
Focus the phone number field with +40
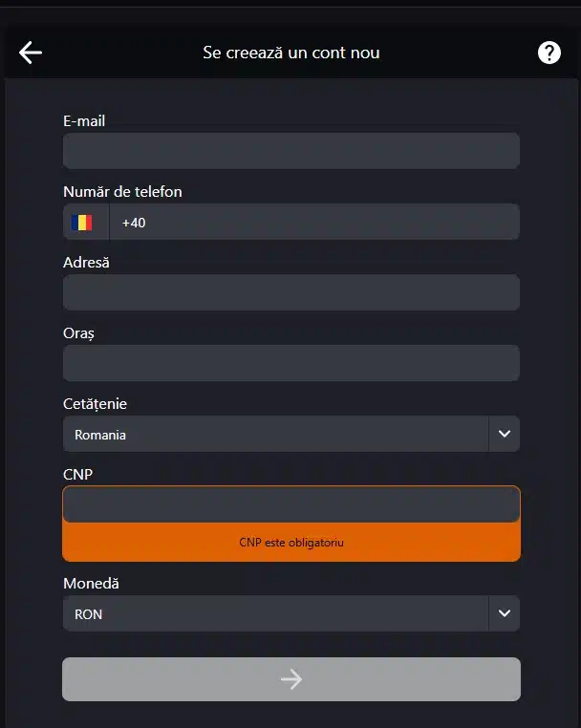tap(314, 222)
